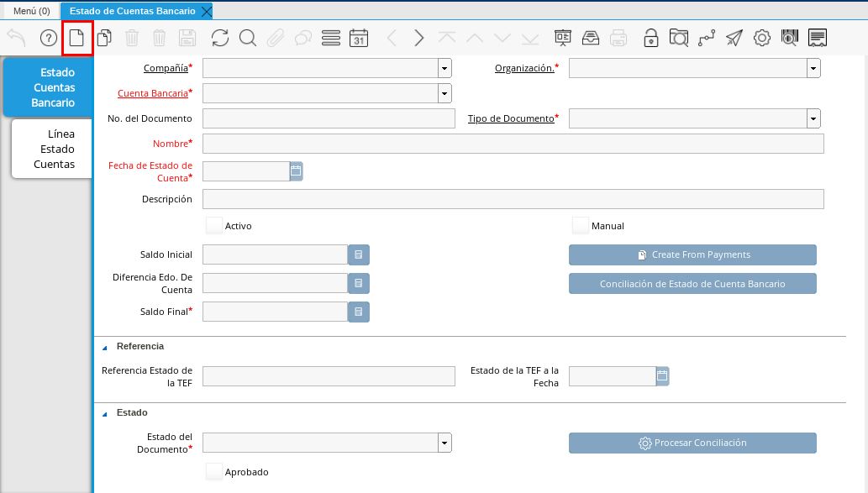Focus the Referencia Estado de la TEF field
The width and height of the screenshot is (868, 493).
coord(329,376)
